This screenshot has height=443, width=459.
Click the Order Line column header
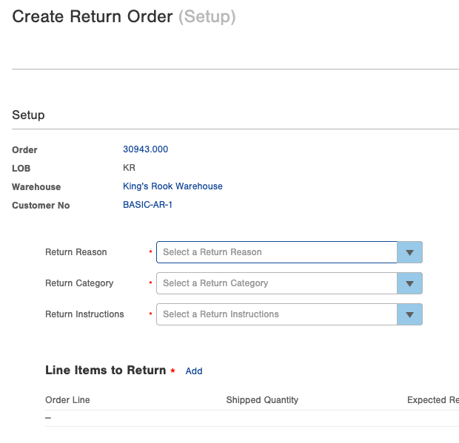68,400
